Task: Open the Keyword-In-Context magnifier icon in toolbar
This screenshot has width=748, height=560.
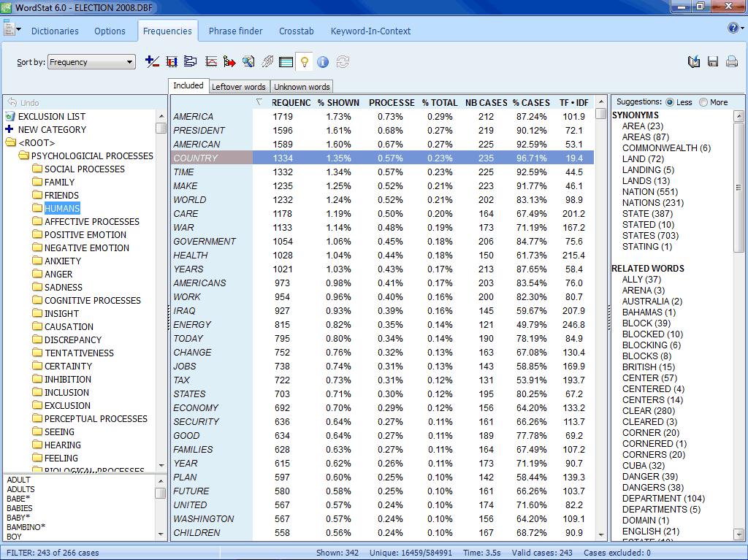Action: click(248, 62)
